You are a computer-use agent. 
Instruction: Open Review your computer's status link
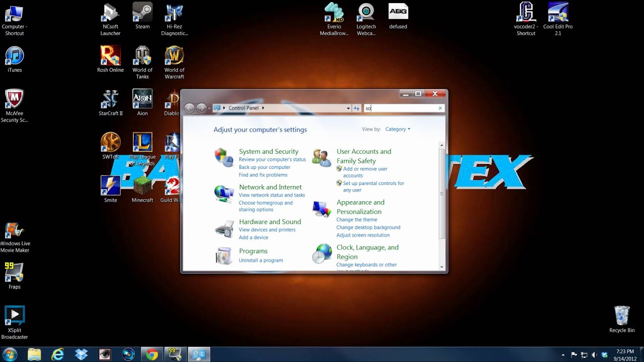click(272, 159)
